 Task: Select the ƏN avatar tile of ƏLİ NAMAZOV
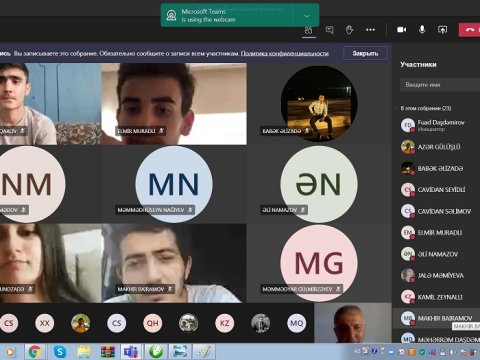(x=319, y=184)
